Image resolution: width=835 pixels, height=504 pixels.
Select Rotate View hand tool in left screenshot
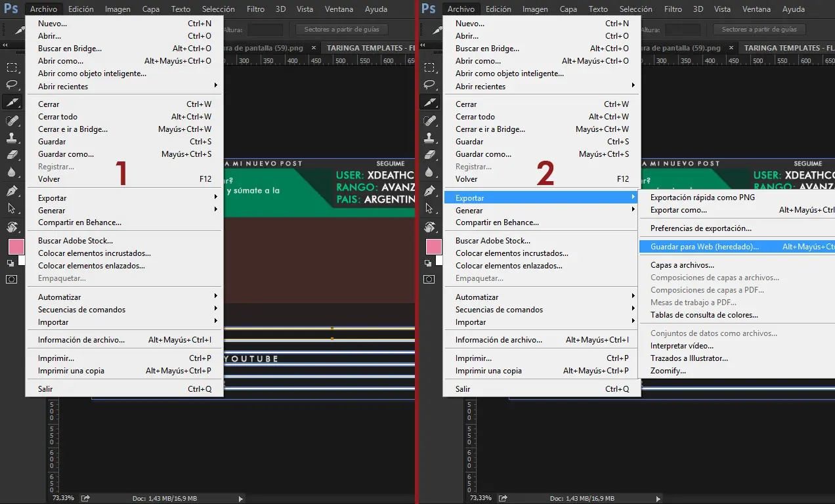click(12, 227)
